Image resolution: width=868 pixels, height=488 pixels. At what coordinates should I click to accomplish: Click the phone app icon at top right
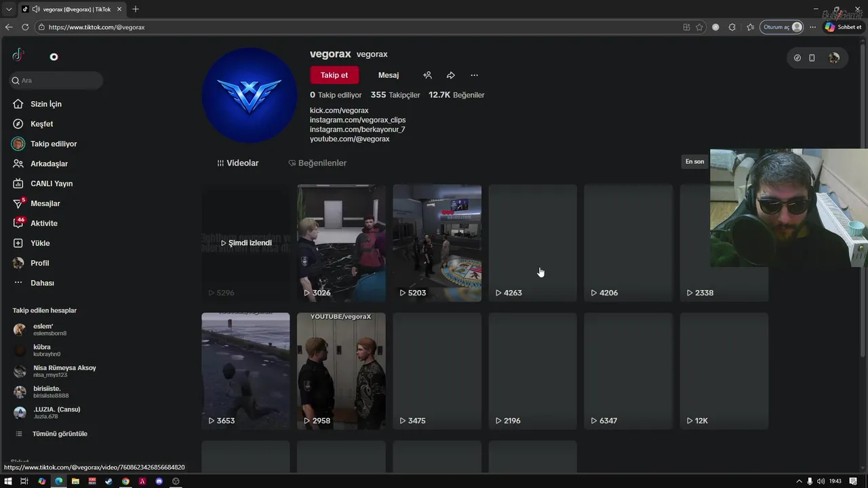point(812,58)
